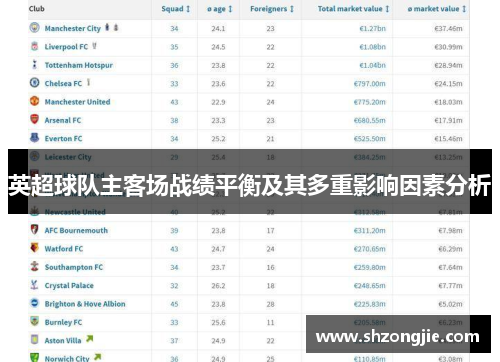Click the Tottenham Hotspur club crest
Viewport: 500px width, 362px height.
point(34,64)
